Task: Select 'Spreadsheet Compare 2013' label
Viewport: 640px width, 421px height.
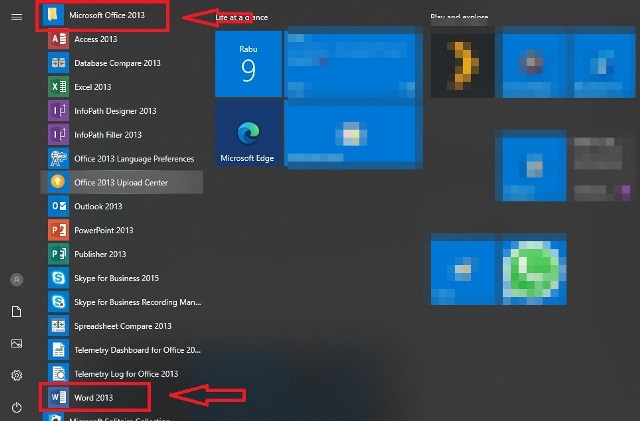Action: [123, 326]
